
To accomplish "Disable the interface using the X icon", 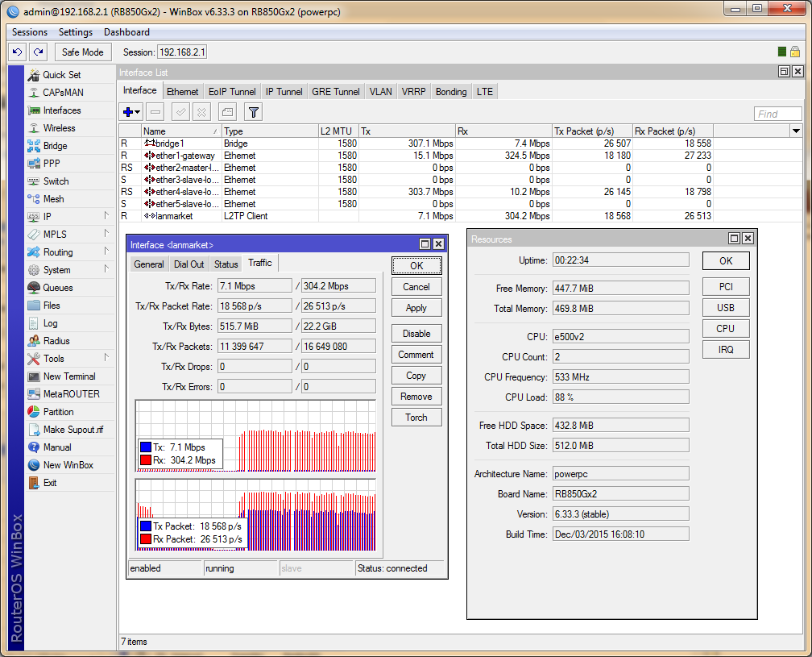I will tap(201, 112).
